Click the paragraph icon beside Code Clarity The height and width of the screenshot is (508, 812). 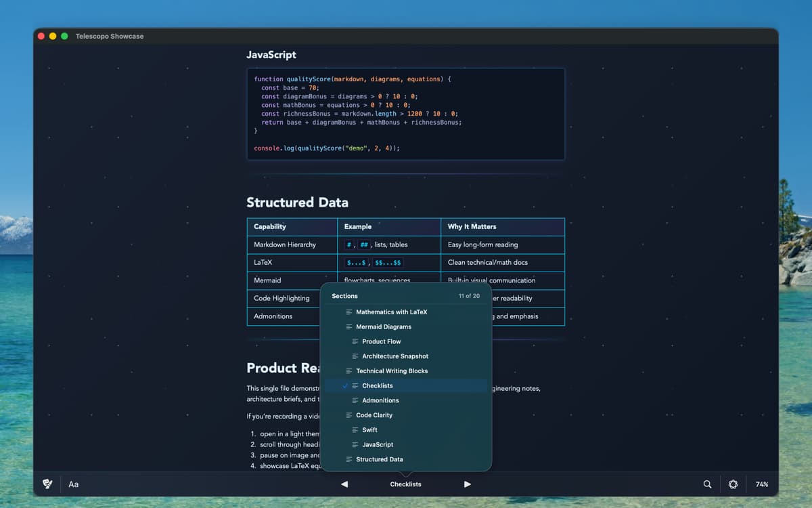click(x=349, y=415)
